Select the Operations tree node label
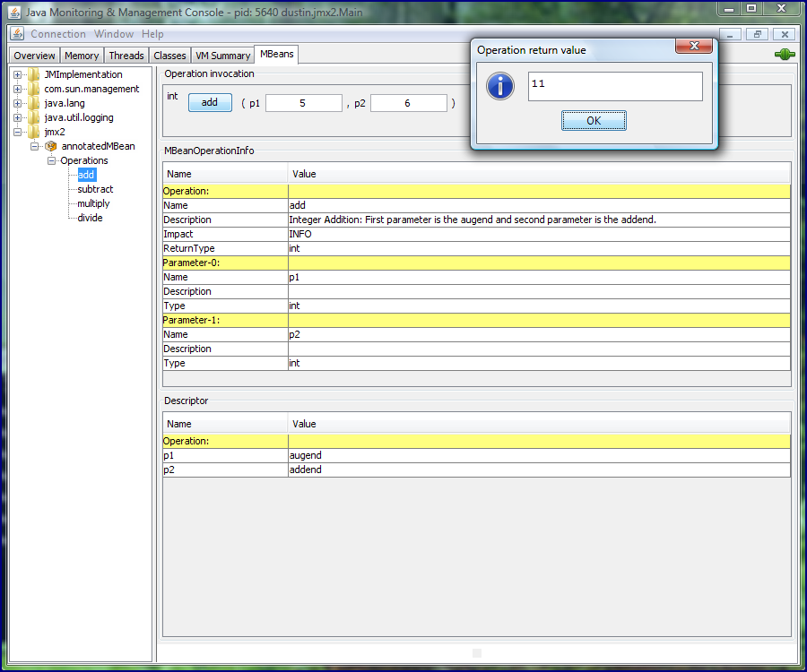 click(x=84, y=161)
